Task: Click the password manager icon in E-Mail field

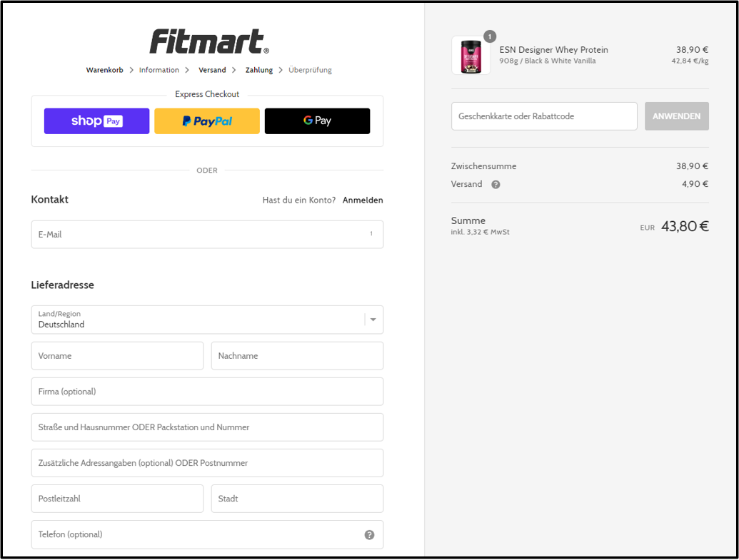Action: 371,233
